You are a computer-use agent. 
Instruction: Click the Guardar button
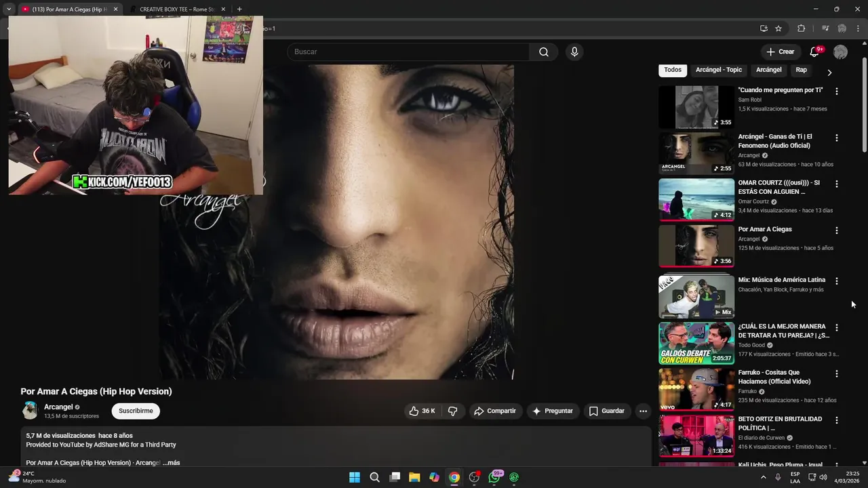(607, 411)
